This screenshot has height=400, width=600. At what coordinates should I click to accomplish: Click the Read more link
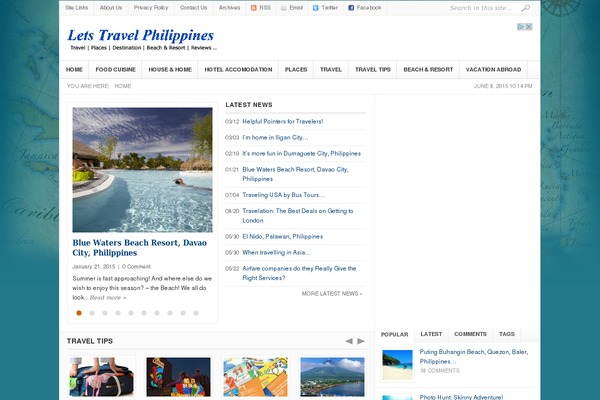pos(108,297)
